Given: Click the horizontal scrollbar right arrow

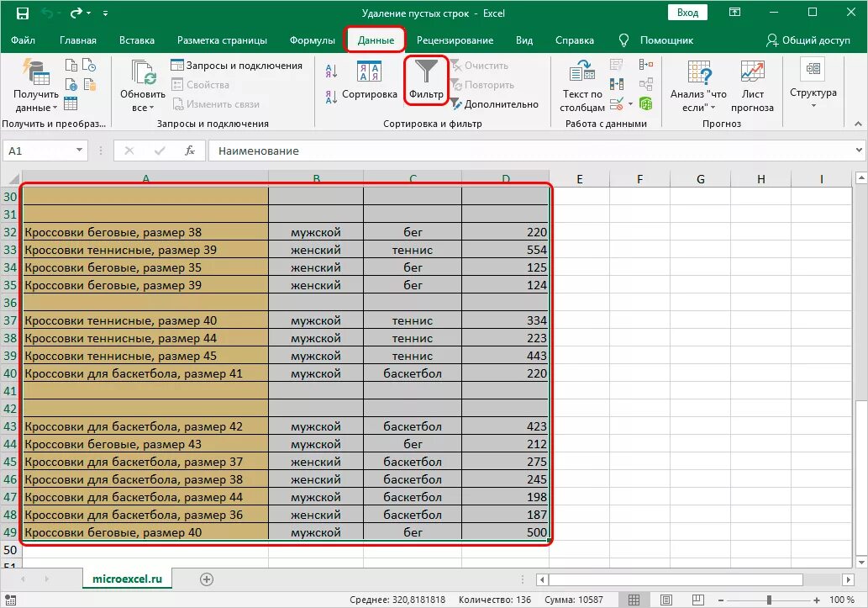Looking at the screenshot, I should (x=849, y=579).
